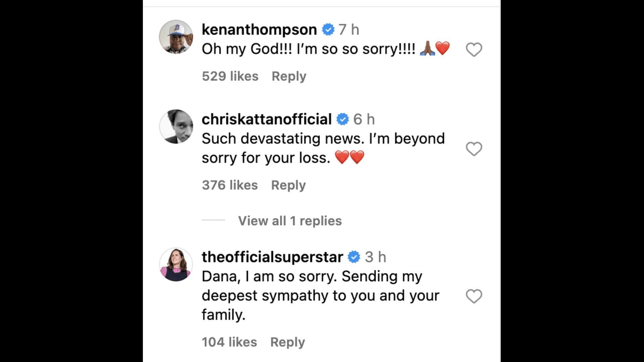
Task: View the 529 likes list
Action: click(x=230, y=76)
